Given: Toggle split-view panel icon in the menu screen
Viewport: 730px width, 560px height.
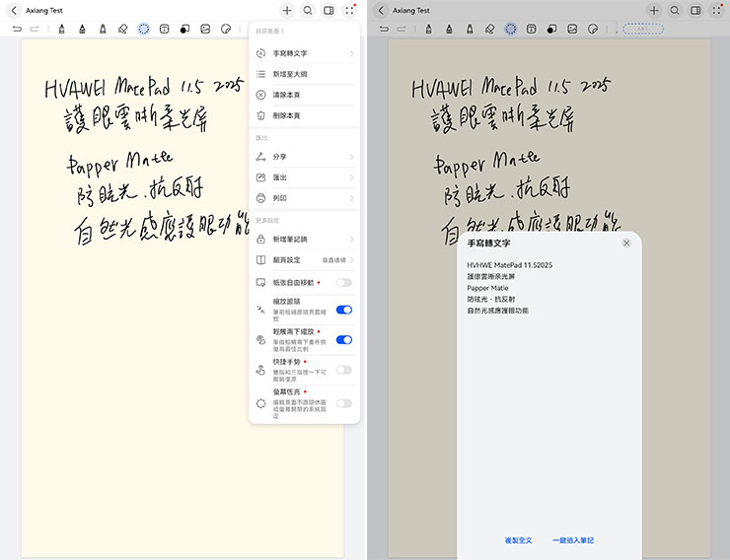Looking at the screenshot, I should coord(328,10).
